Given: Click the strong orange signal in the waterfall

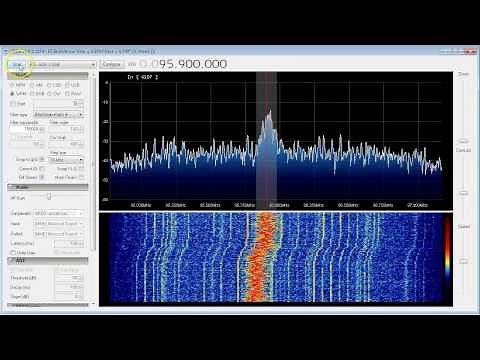Looking at the screenshot, I should (261, 257).
